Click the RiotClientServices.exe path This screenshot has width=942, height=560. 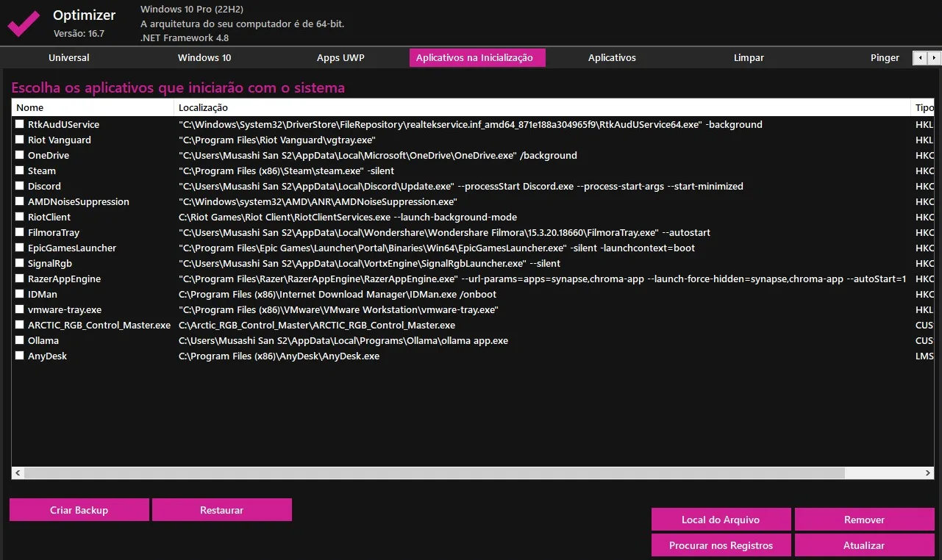coord(348,218)
